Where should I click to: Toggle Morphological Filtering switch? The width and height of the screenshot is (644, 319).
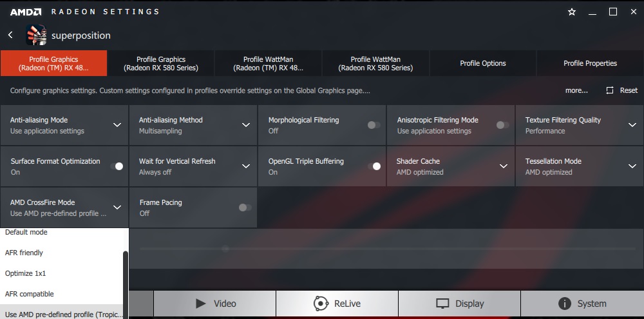point(374,125)
